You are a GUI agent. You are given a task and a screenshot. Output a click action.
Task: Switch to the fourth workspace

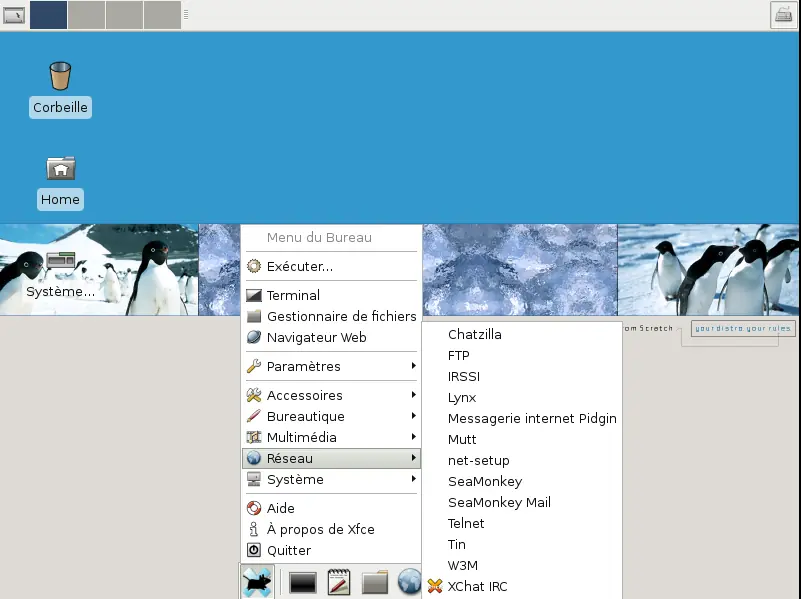click(162, 15)
